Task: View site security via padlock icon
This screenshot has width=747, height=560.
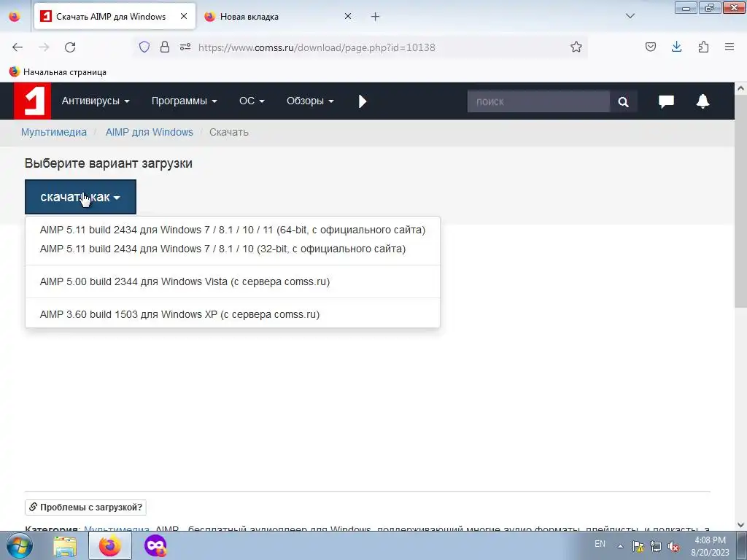Action: [x=165, y=47]
